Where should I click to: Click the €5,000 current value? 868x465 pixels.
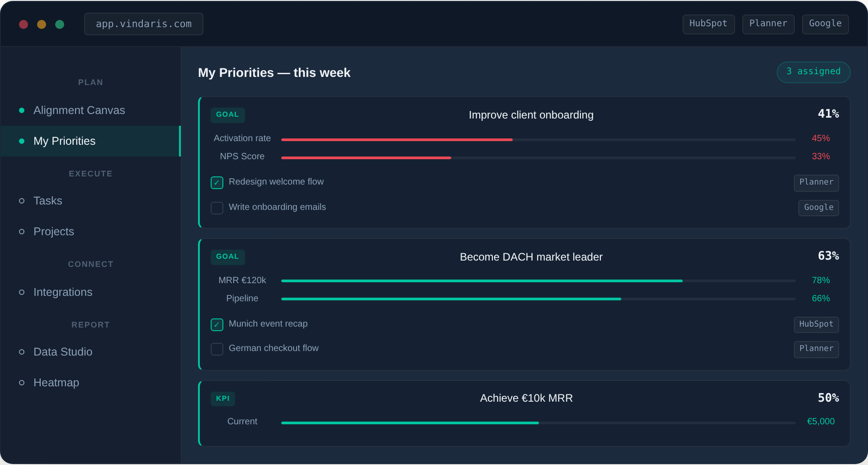[x=821, y=422]
